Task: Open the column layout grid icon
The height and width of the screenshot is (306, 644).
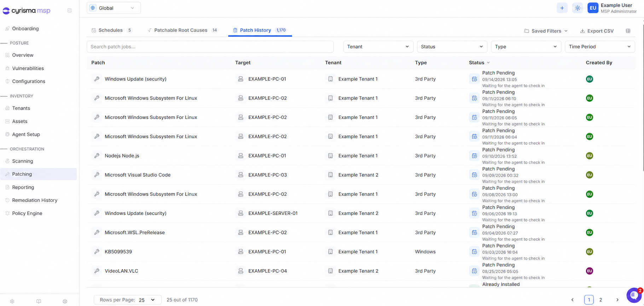Action: click(628, 31)
